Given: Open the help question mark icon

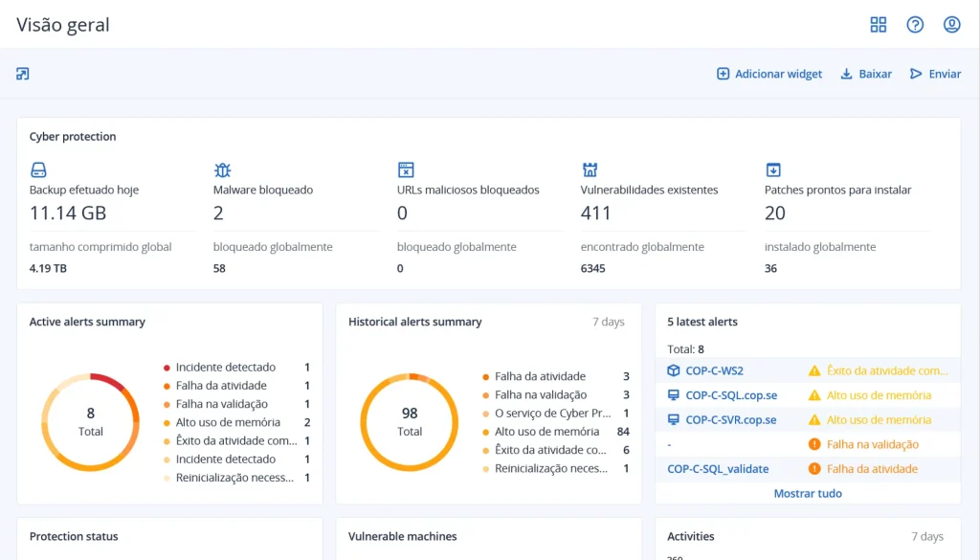Looking at the screenshot, I should click(x=915, y=25).
